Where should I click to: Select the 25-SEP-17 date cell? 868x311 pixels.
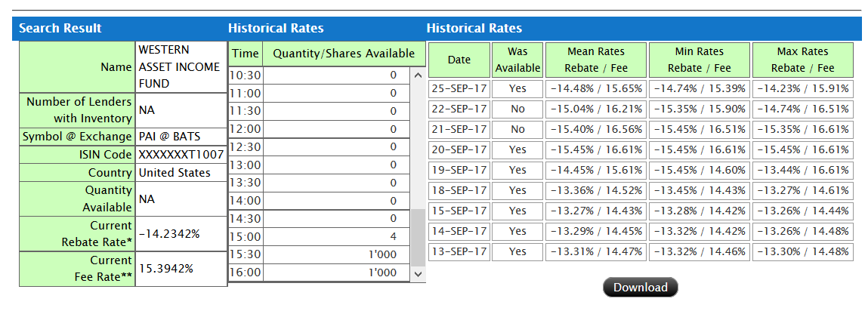[x=459, y=88]
